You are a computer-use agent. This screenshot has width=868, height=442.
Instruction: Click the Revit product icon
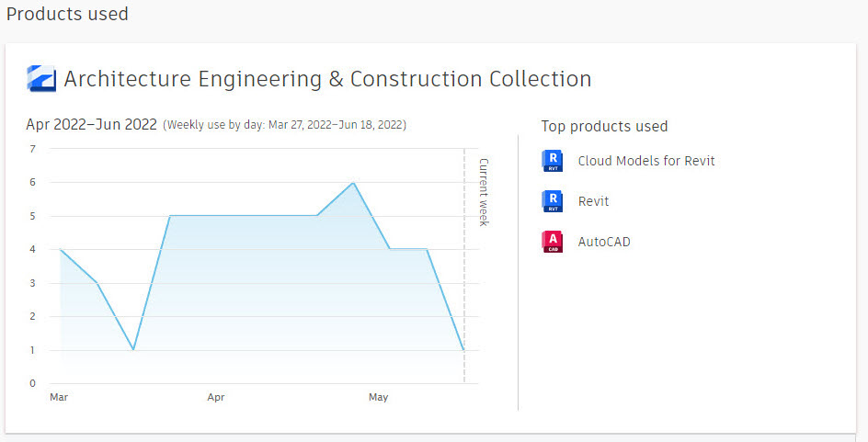(x=553, y=201)
